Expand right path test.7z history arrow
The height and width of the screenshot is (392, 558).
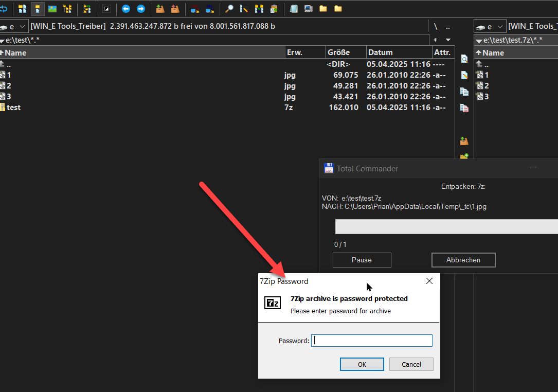(479, 41)
